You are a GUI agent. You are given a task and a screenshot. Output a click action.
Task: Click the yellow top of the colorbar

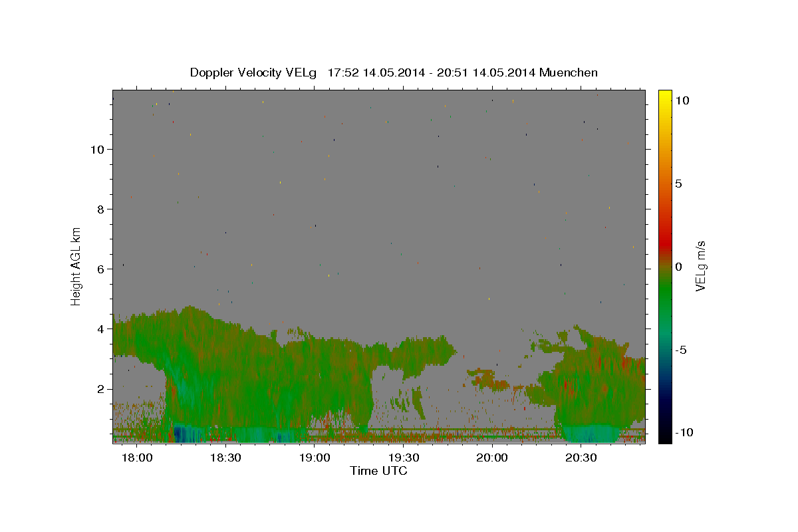tap(665, 96)
